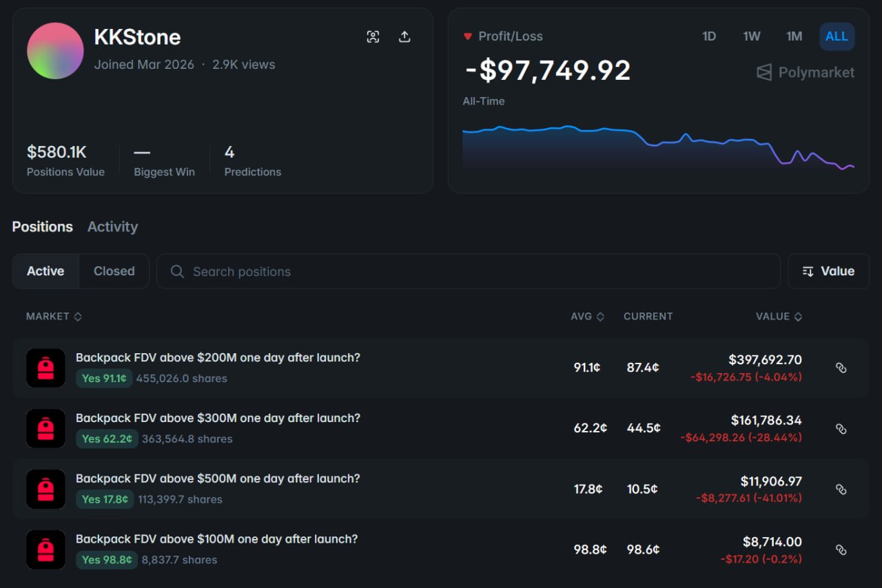Screen dimensions: 882x588
Task: Sort positions by AVG column
Action: click(587, 317)
